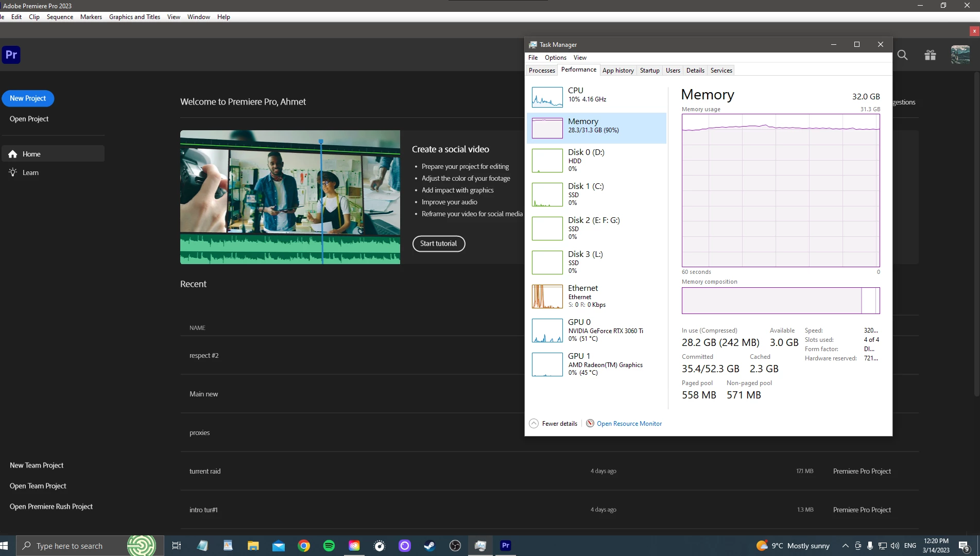Viewport: 980px width, 556px height.
Task: Open Premiere Markers menu
Action: tap(91, 17)
